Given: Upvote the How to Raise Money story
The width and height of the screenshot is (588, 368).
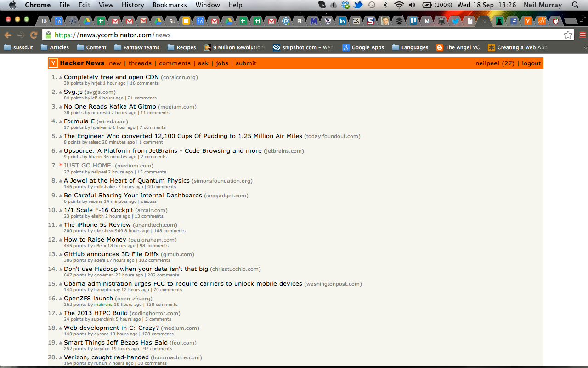Looking at the screenshot, I should [61, 240].
